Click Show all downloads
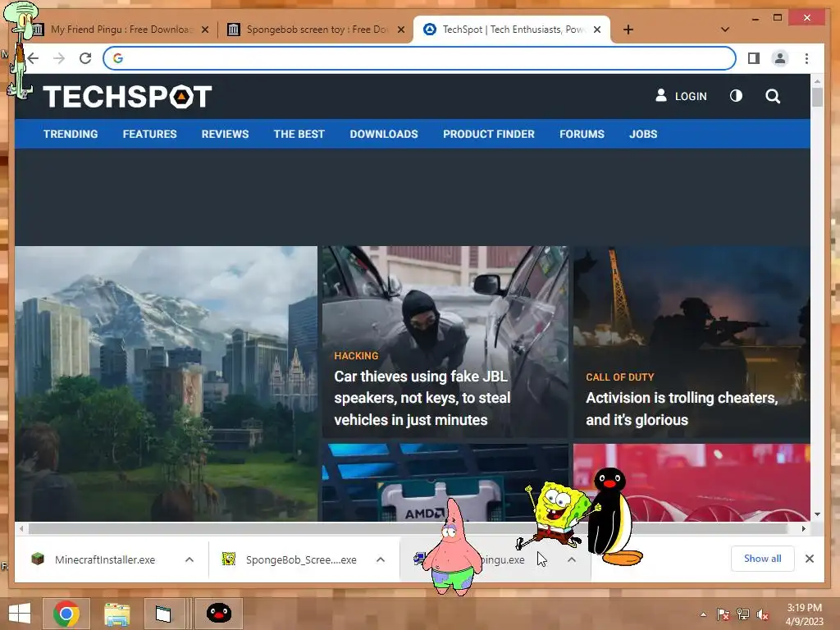This screenshot has height=630, width=840. click(762, 559)
